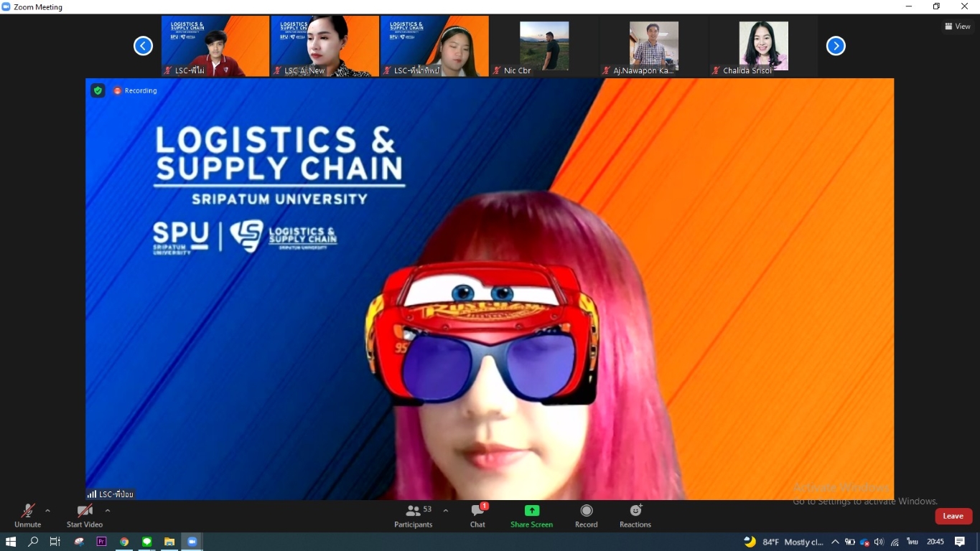Viewport: 980px width, 551px height.
Task: Open File Explorer from taskbar
Action: (x=169, y=542)
